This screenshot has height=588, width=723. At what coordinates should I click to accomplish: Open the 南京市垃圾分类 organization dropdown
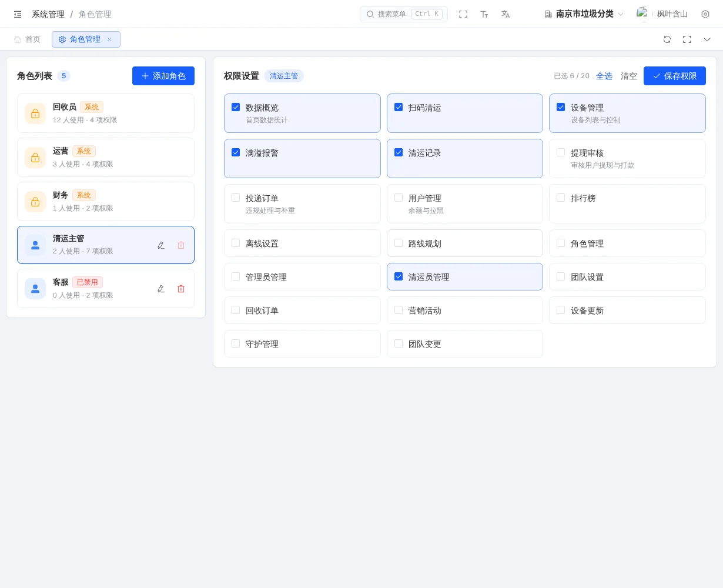584,14
